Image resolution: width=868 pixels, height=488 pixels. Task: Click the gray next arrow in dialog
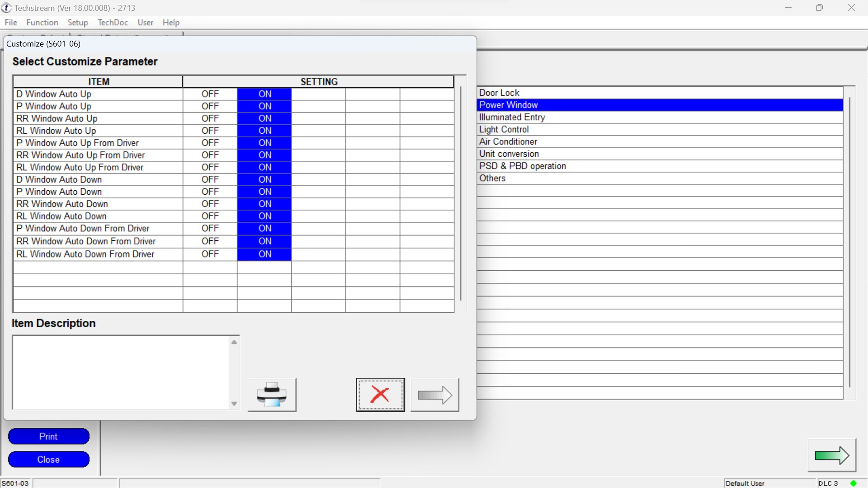(x=434, y=395)
